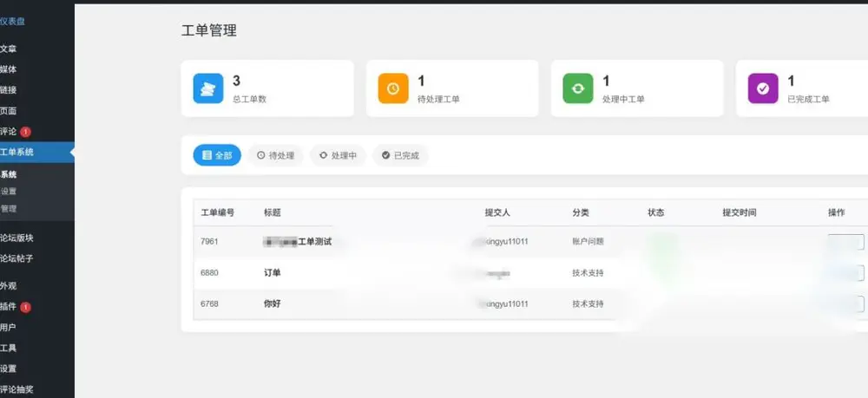Click the 标题 column header
This screenshot has height=398, width=868.
(273, 212)
